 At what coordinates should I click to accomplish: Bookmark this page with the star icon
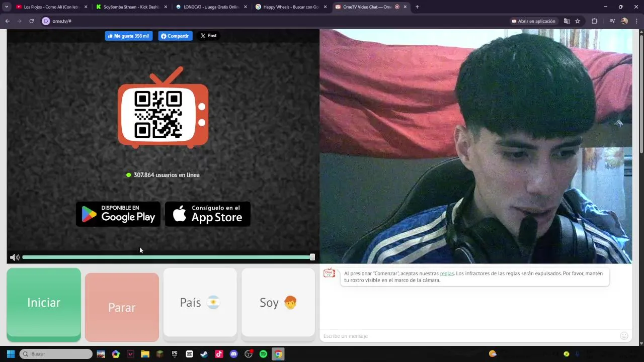coord(578,21)
